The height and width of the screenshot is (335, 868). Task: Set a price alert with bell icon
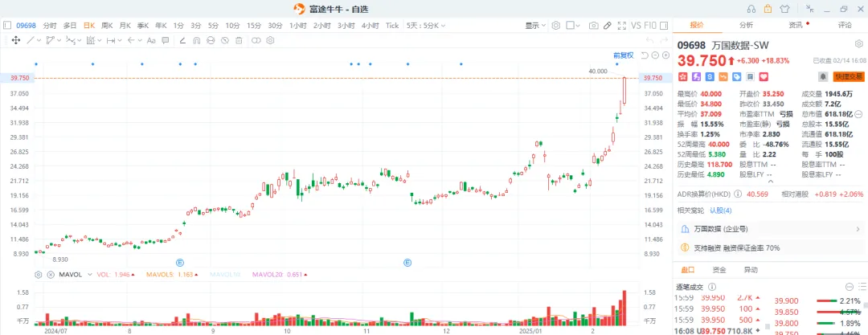click(x=823, y=76)
